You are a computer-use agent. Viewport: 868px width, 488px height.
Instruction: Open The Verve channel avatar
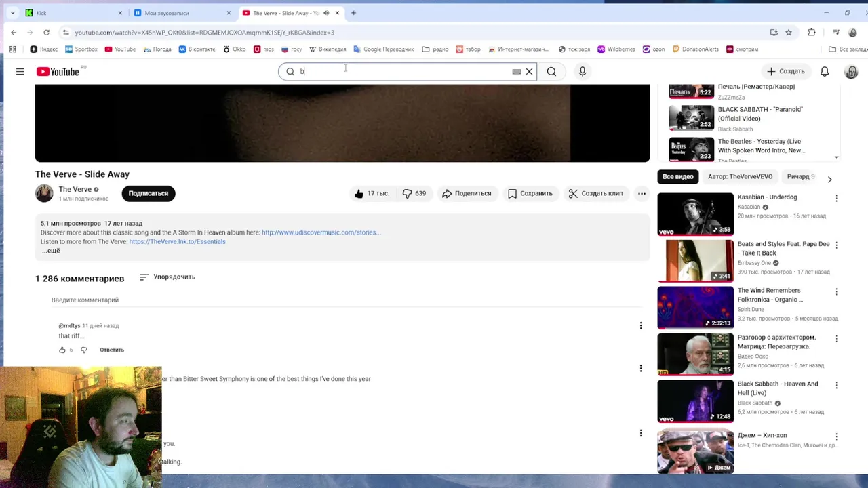point(44,193)
